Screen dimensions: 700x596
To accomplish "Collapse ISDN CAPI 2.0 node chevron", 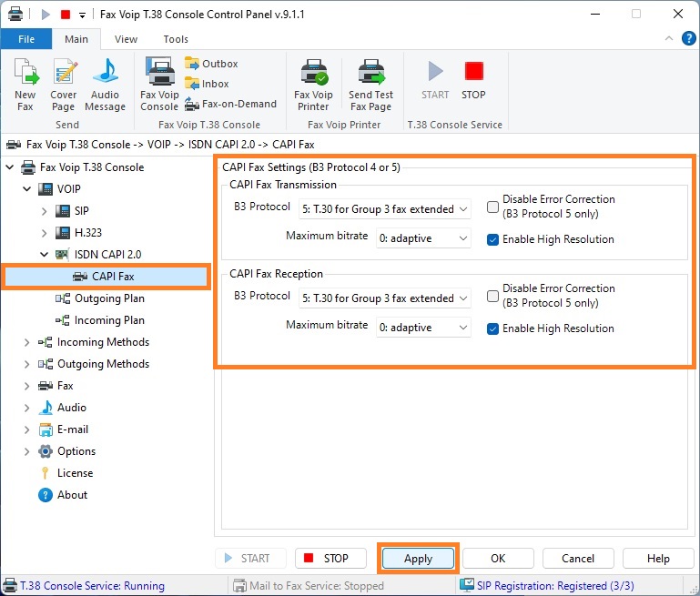I will point(45,255).
